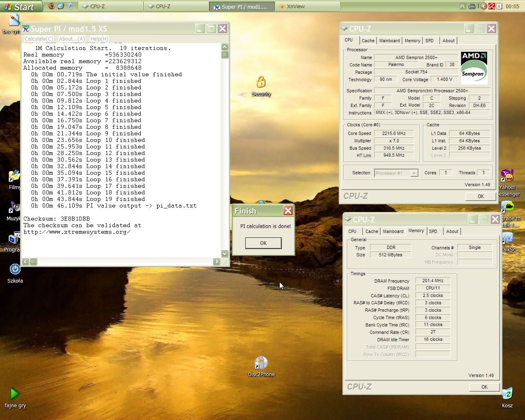The width and height of the screenshot is (525, 420).
Task: Click the second quick launch icon beside Firefox
Action: click(61, 6)
